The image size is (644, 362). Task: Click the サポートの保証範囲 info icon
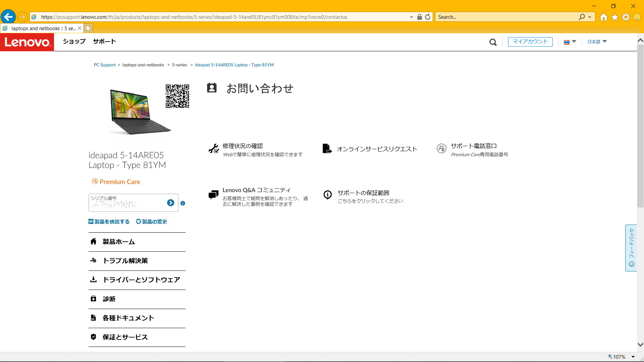click(328, 195)
